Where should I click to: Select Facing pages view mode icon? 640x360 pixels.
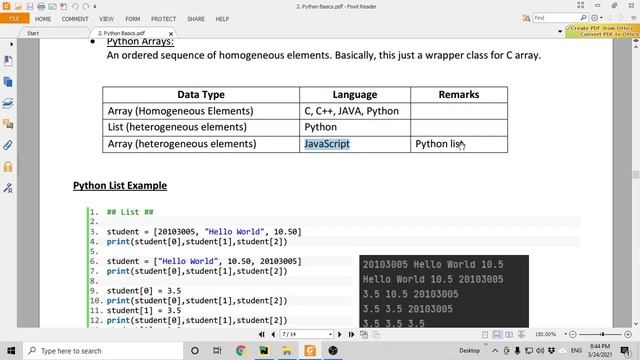pyautogui.click(x=509, y=335)
